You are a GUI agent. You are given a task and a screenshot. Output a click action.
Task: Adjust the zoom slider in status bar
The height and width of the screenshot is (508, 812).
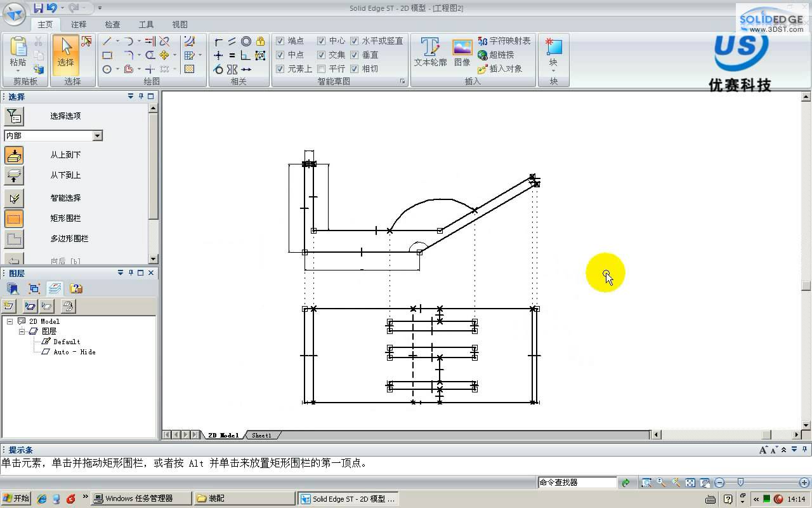[x=740, y=483]
